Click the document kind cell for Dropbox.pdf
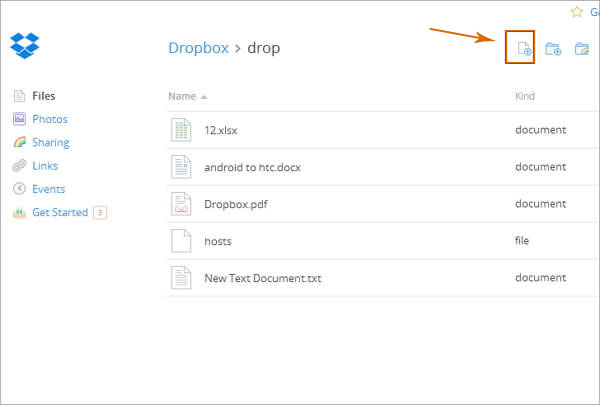 tap(540, 204)
